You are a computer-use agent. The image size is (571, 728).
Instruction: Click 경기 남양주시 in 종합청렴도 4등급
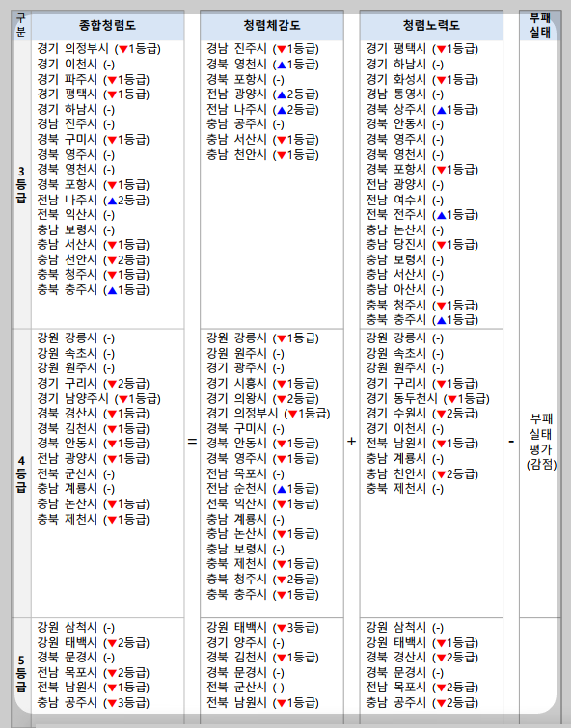pyautogui.click(x=99, y=399)
